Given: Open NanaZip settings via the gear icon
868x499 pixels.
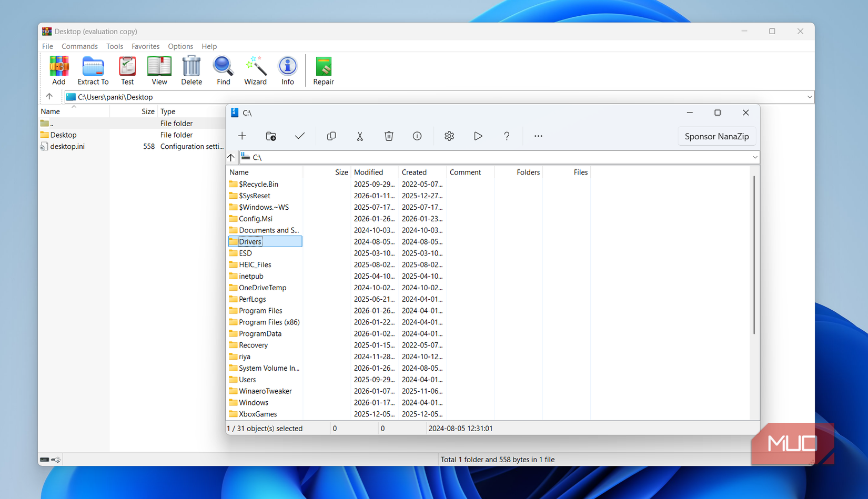Looking at the screenshot, I should click(x=449, y=136).
